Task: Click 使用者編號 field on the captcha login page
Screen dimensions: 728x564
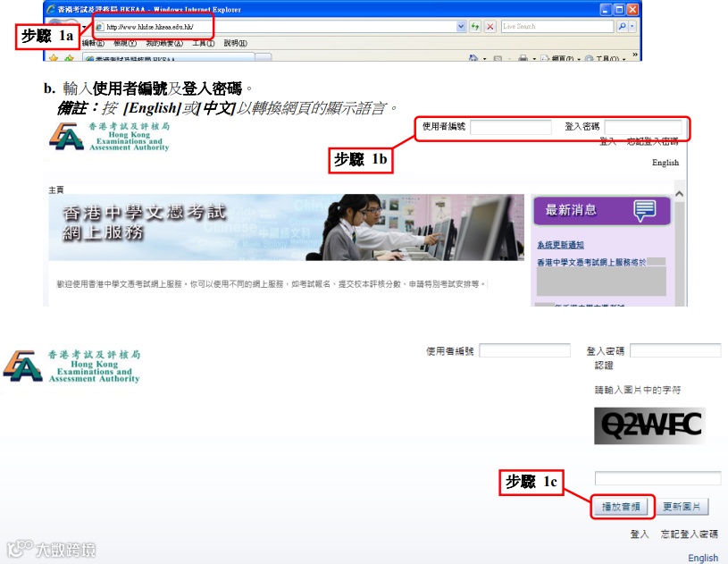Action: click(x=524, y=350)
